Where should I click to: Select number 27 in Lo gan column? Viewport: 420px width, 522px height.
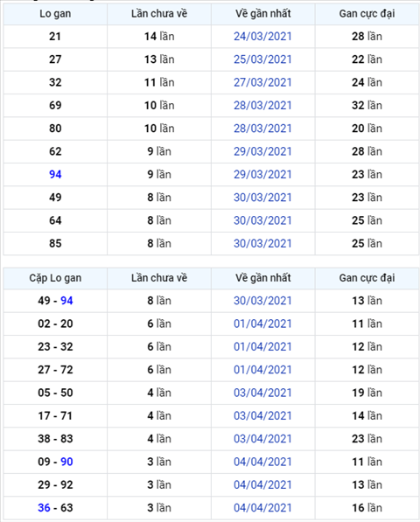tap(55, 59)
